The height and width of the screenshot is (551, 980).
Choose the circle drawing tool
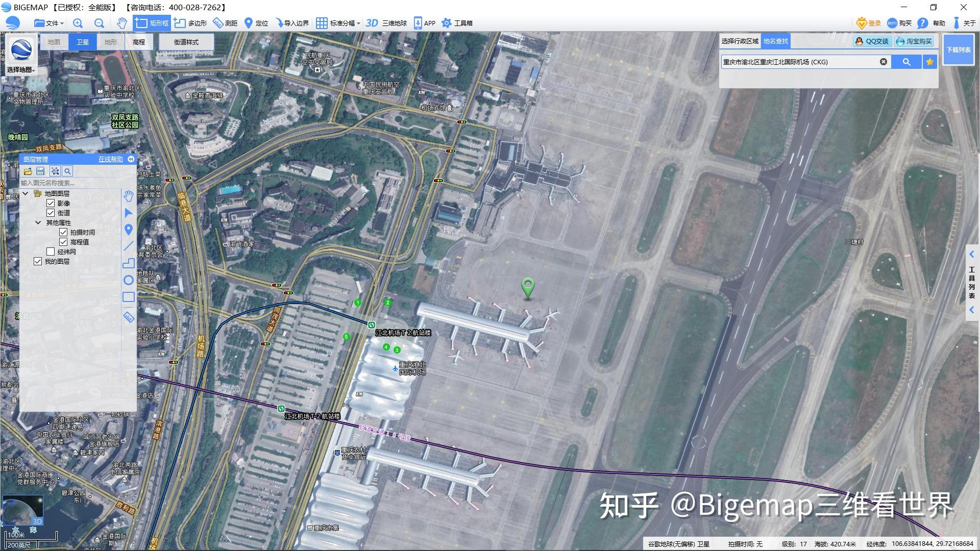point(129,280)
